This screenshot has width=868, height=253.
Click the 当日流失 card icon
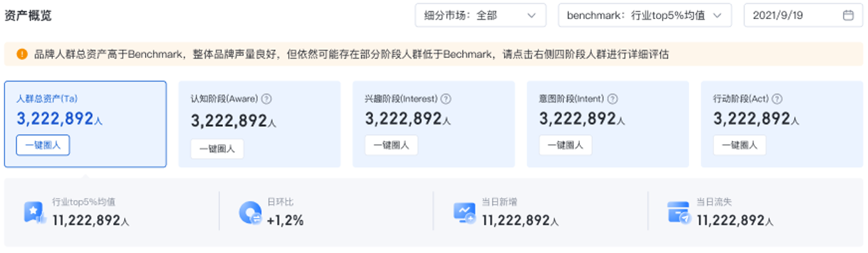click(x=679, y=212)
